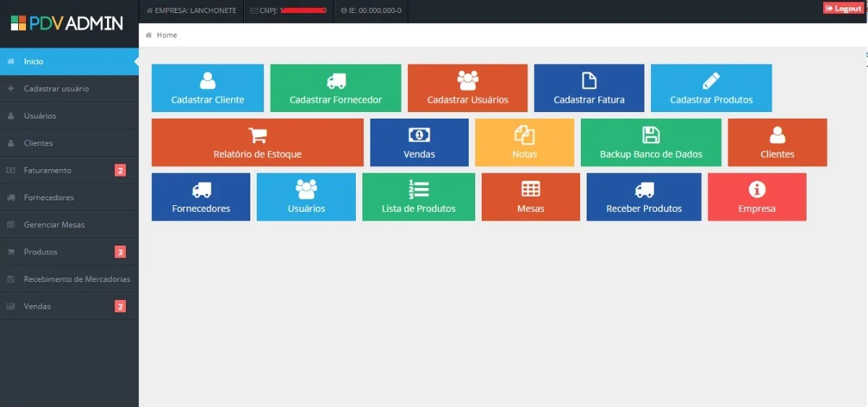Click the Cadastrar Cliente tile label
Image resolution: width=868 pixels, height=407 pixels.
(208, 100)
